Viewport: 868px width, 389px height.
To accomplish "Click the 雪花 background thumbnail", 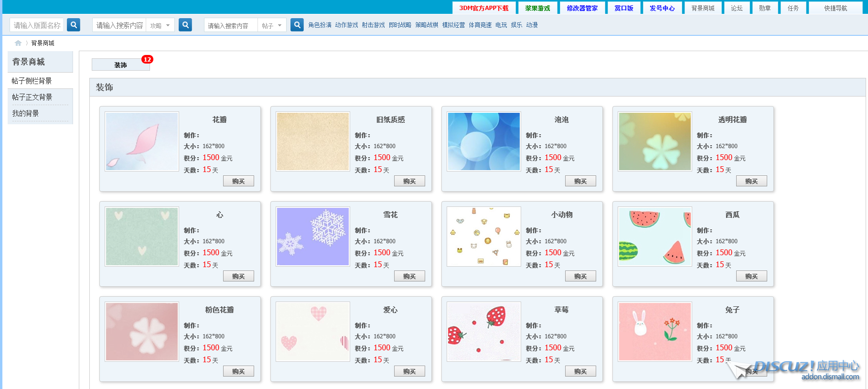I will pos(313,237).
